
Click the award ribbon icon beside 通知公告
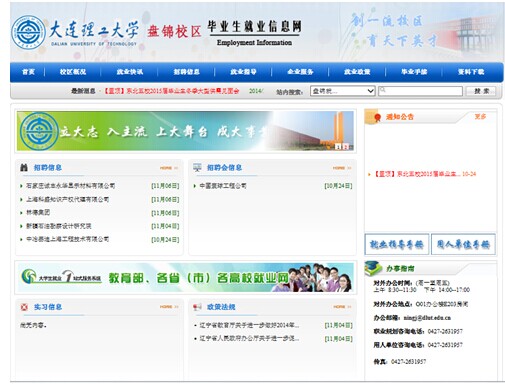tap(377, 117)
